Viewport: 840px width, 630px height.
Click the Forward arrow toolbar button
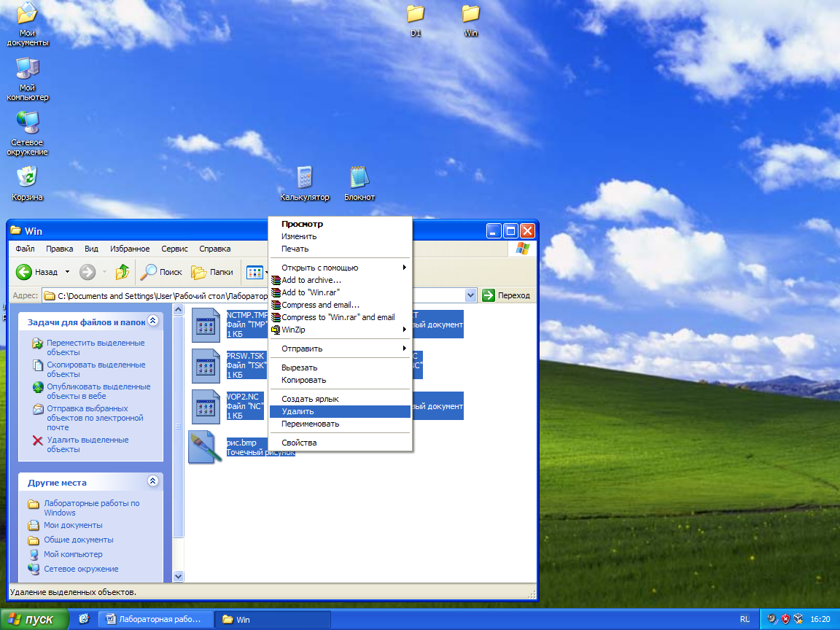(87, 272)
